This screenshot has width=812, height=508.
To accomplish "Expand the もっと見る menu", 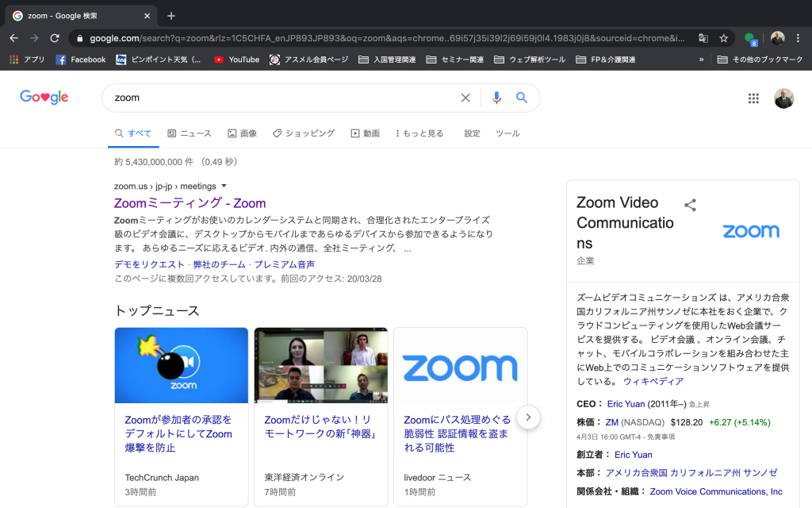I will 420,133.
